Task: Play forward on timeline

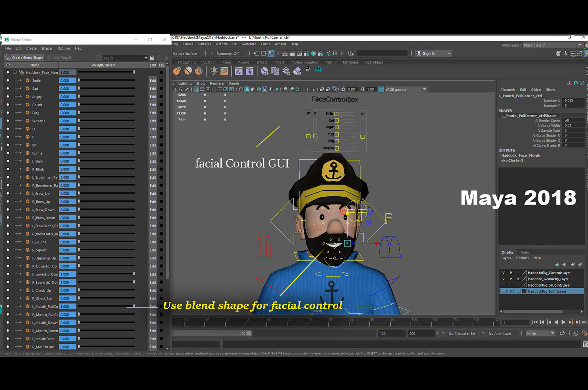Action: 563,322
